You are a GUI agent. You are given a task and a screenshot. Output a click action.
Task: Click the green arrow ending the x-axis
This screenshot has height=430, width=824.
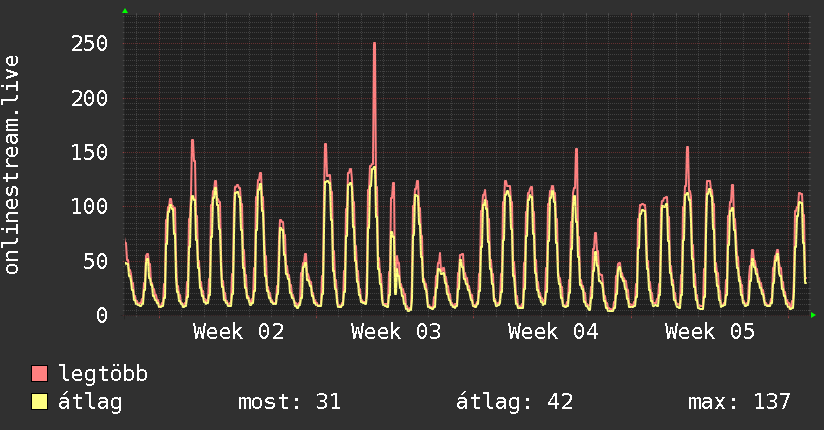pyautogui.click(x=813, y=315)
